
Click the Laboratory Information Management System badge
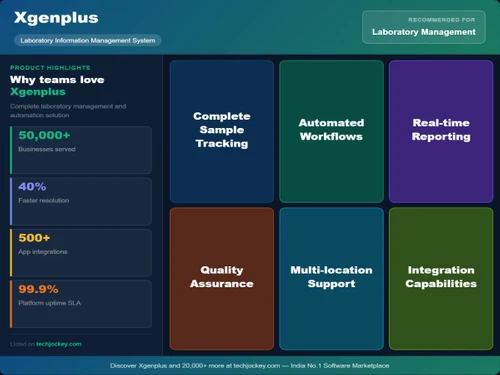coord(88,40)
